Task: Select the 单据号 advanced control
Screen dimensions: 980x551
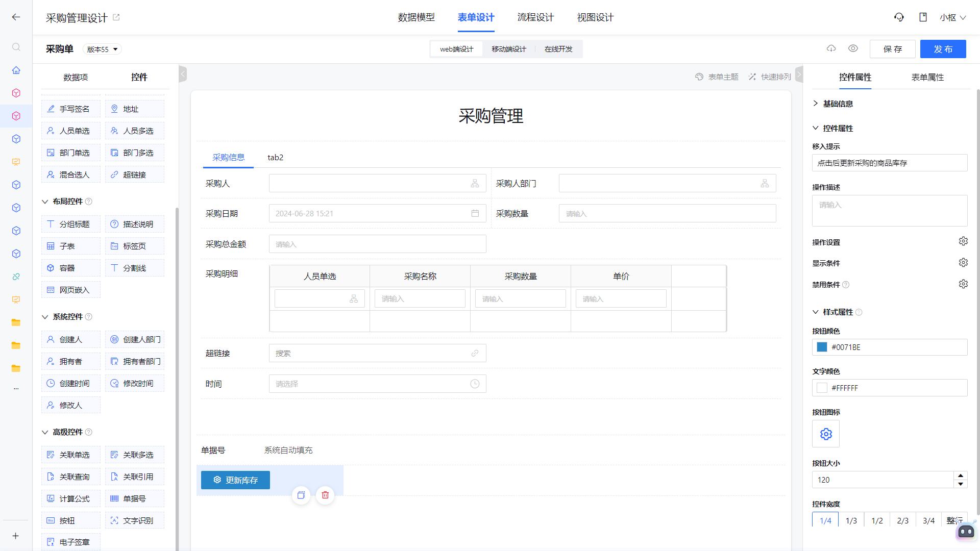Action: click(135, 498)
